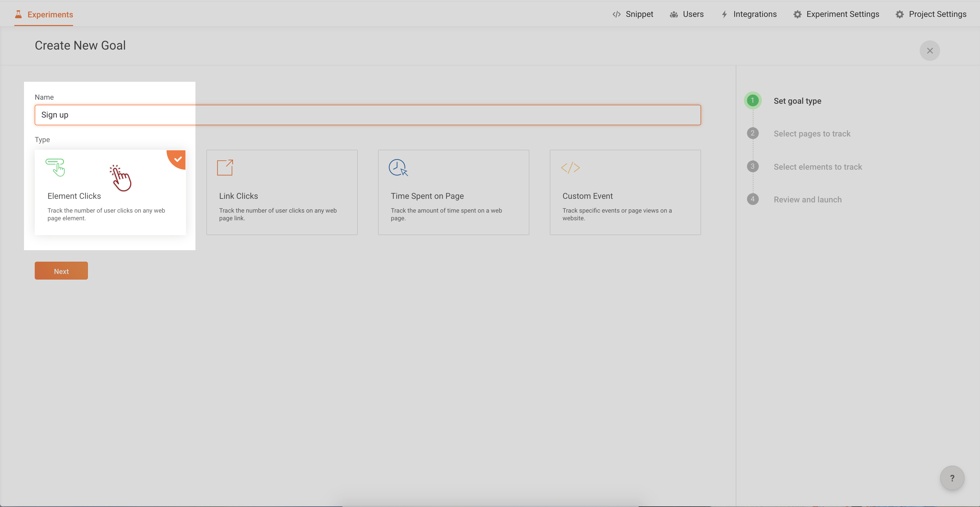The image size is (980, 507).
Task: Click step 4 circle in wizard
Action: [x=753, y=199]
